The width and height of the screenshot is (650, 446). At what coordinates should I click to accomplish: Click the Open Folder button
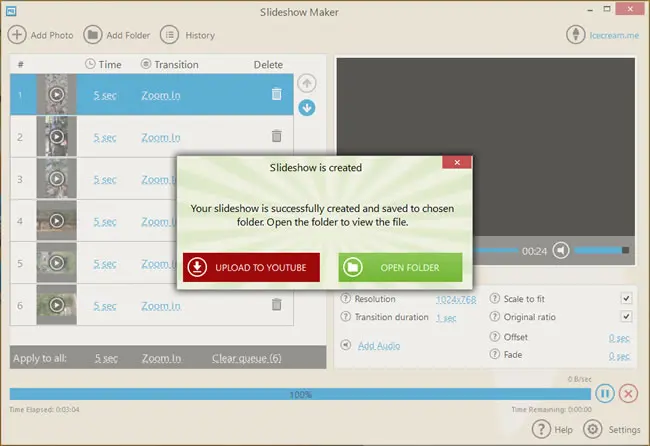pos(400,267)
